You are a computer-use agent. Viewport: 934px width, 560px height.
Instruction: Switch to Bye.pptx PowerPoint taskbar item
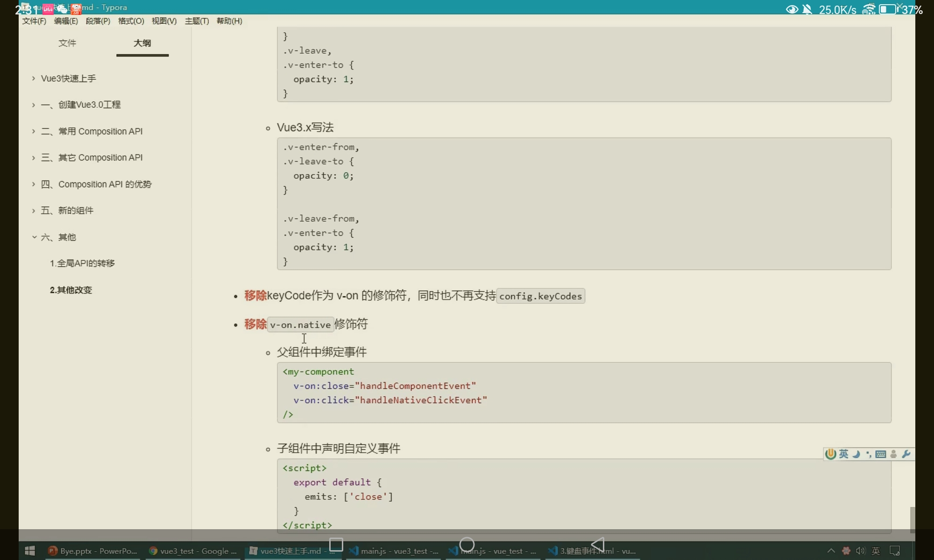(92, 551)
